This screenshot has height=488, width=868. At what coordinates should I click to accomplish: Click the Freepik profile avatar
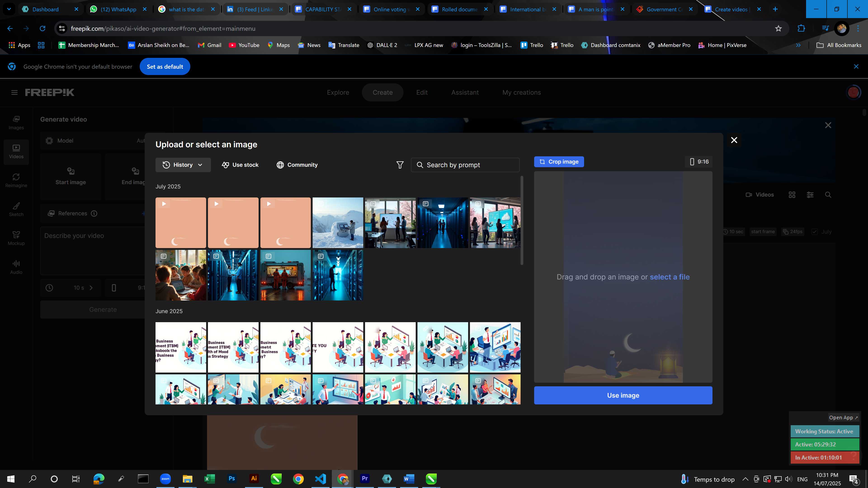[x=854, y=92]
